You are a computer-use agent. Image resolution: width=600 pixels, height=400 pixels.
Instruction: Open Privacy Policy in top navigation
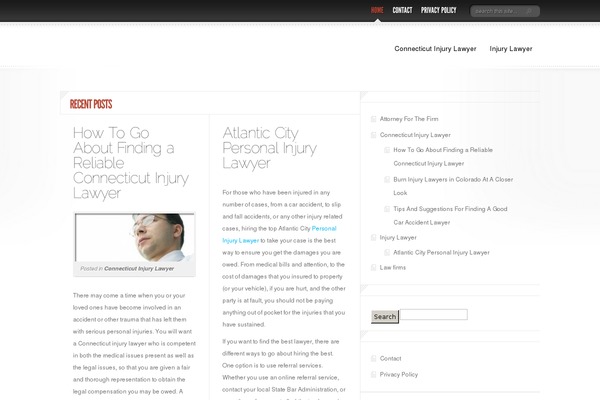point(439,10)
